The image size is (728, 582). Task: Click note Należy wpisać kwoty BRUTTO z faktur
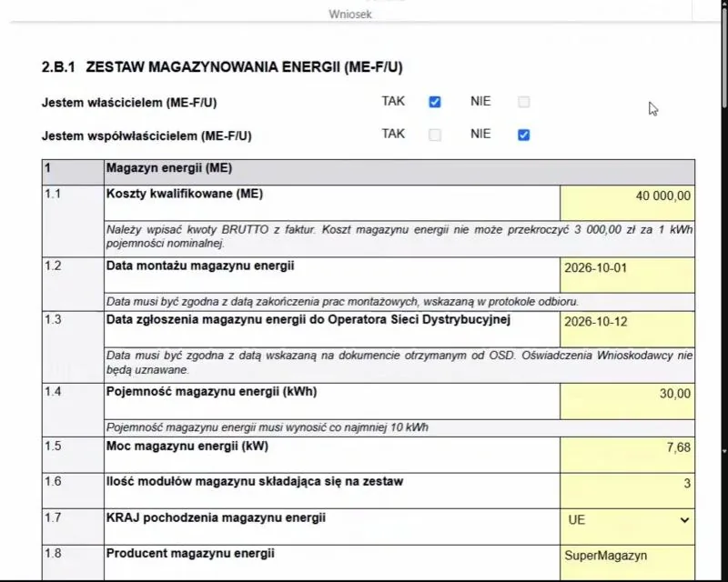click(x=399, y=236)
